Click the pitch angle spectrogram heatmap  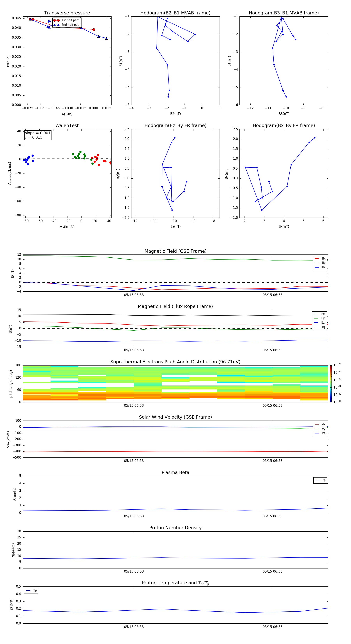click(175, 384)
